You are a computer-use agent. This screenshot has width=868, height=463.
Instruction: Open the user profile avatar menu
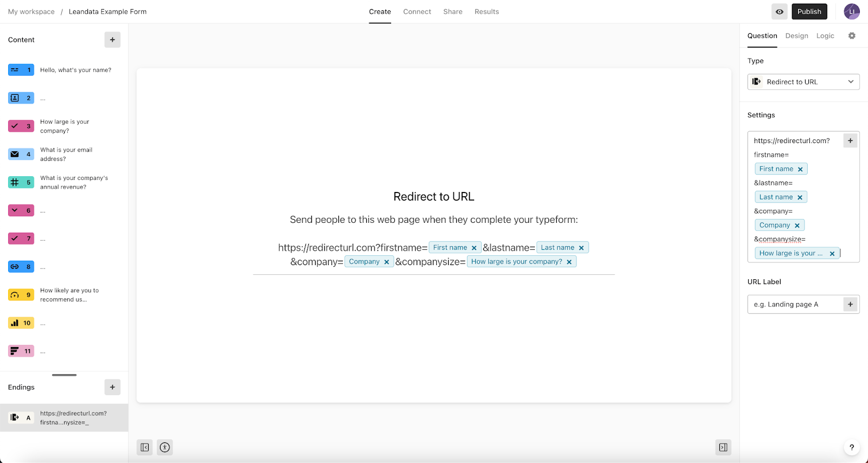coord(851,11)
